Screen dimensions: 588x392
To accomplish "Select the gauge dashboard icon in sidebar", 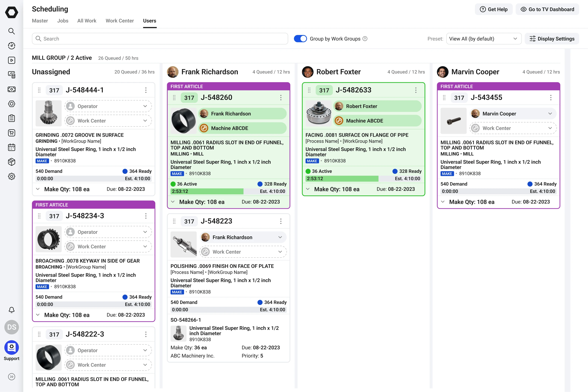I will click(12, 46).
